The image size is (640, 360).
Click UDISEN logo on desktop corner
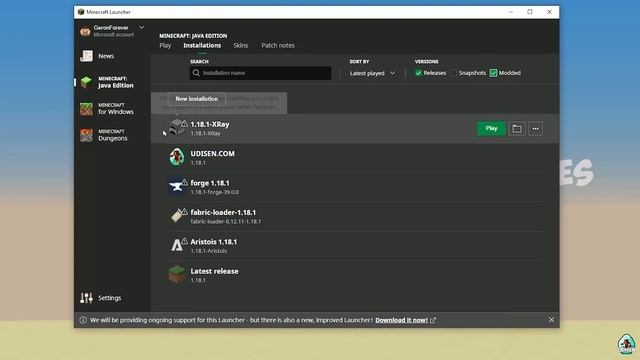(x=627, y=344)
